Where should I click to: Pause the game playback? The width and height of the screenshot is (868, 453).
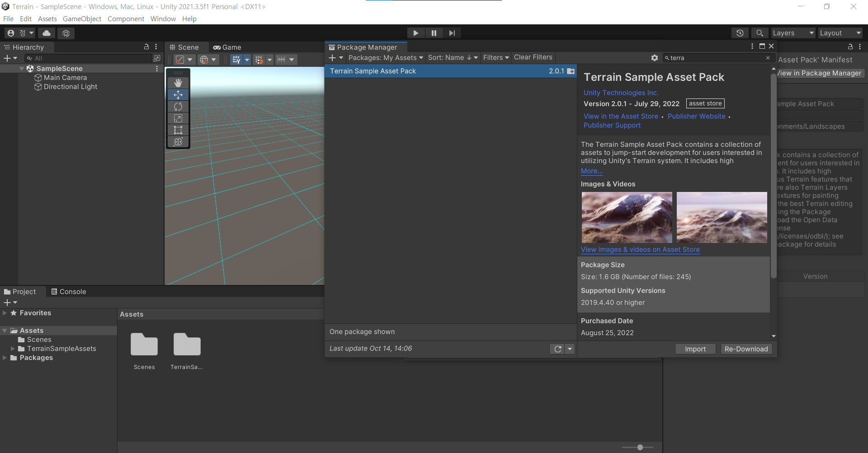[434, 33]
